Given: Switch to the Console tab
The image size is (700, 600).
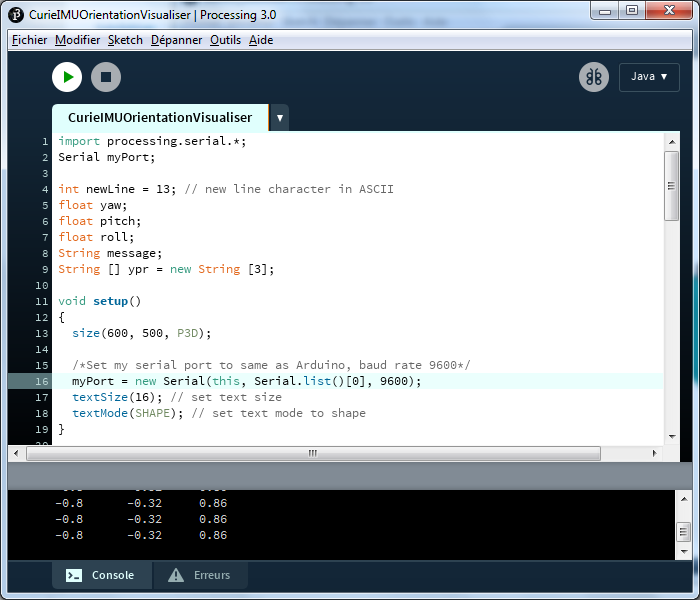Looking at the screenshot, I should [102, 575].
